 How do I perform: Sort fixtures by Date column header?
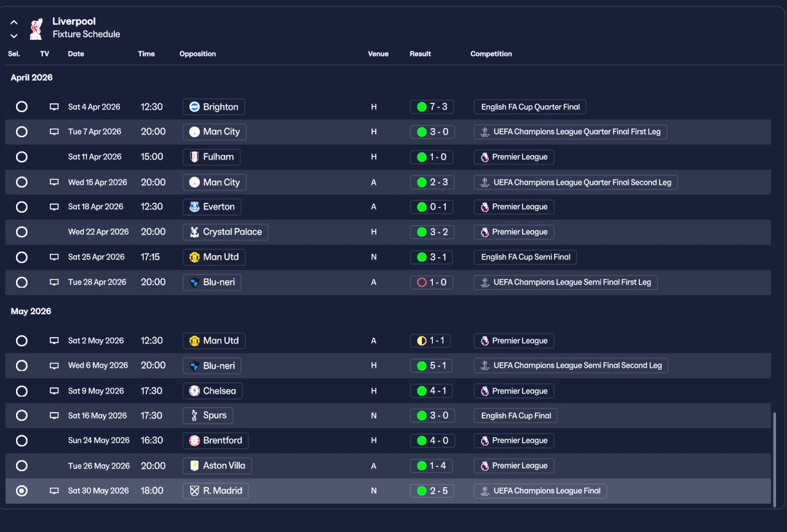pos(76,54)
